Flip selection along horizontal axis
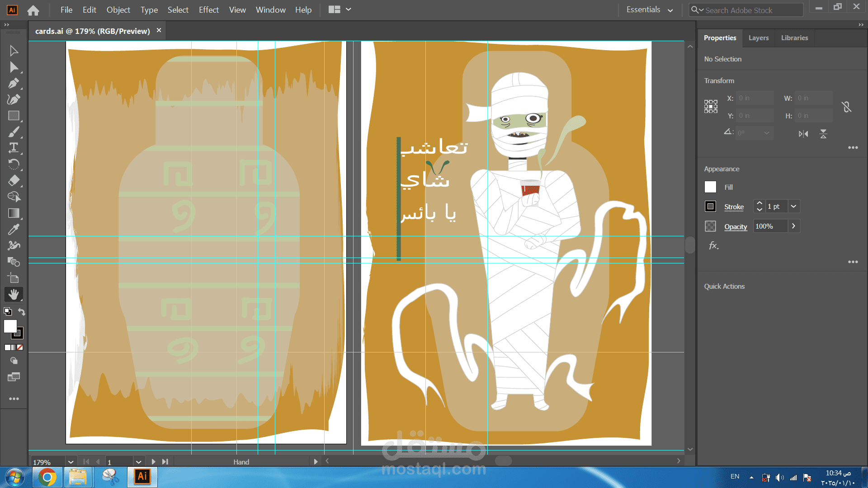Screen dimensions: 868x488 coord(803,134)
